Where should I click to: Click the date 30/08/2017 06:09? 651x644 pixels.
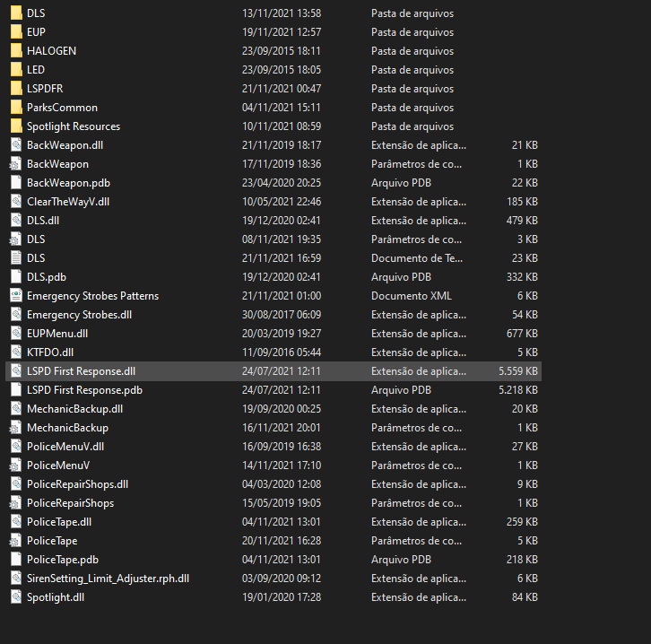pyautogui.click(x=282, y=315)
